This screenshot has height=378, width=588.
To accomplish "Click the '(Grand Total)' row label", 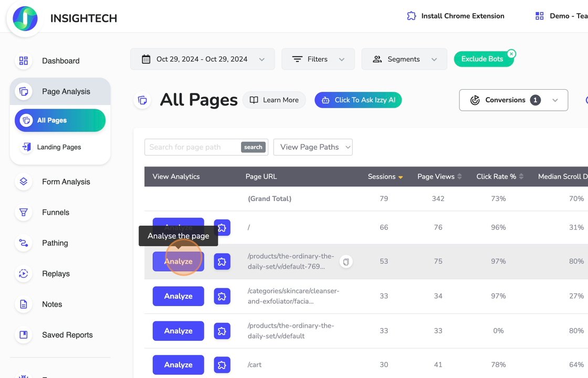I will coord(270,199).
